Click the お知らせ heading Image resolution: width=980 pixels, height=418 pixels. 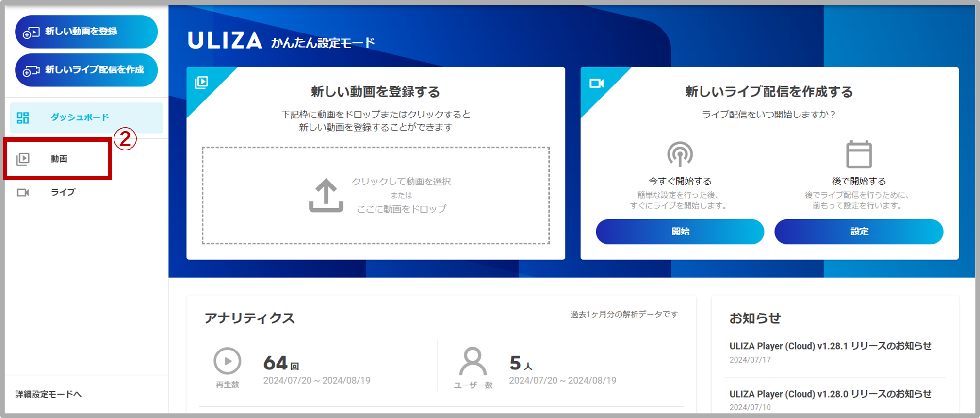pyautogui.click(x=755, y=318)
